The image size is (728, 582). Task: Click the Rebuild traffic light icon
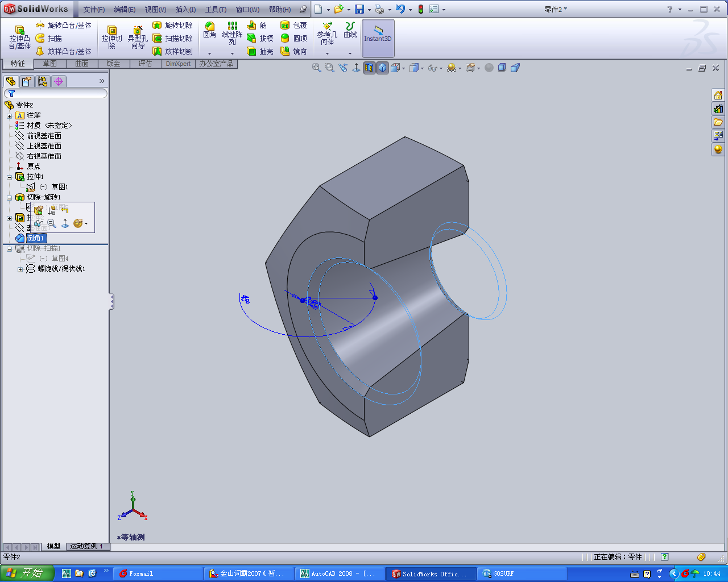(x=421, y=9)
